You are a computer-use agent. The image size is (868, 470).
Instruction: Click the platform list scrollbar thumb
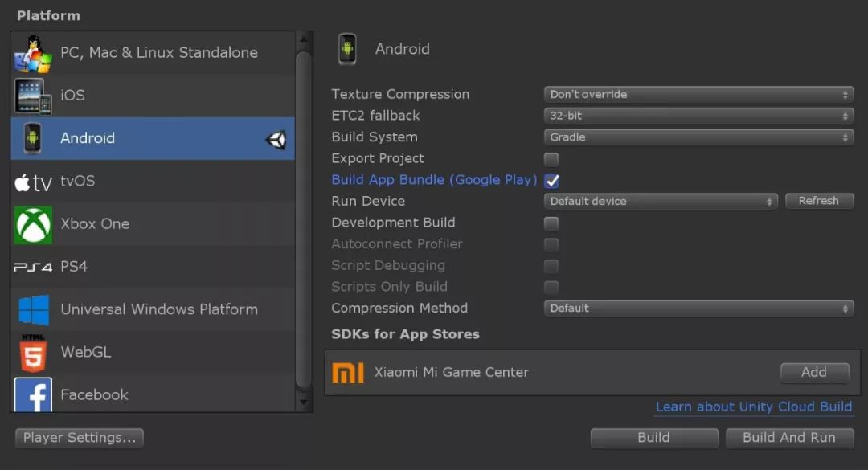pyautogui.click(x=303, y=220)
